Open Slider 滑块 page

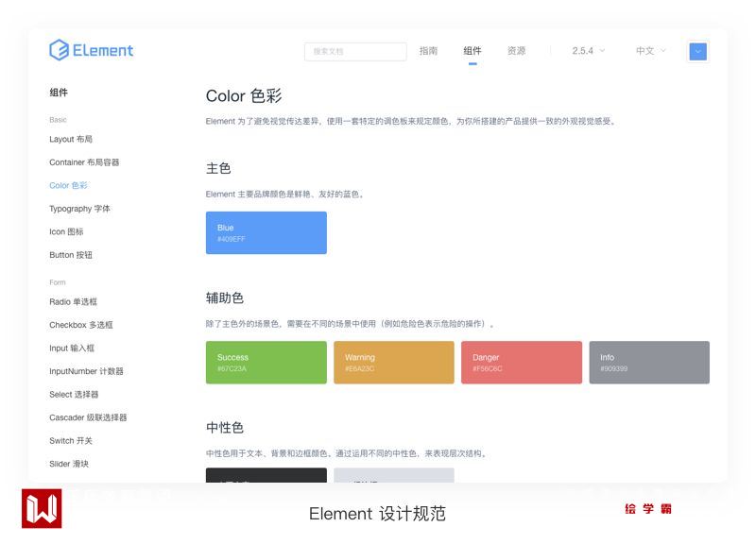point(69,464)
